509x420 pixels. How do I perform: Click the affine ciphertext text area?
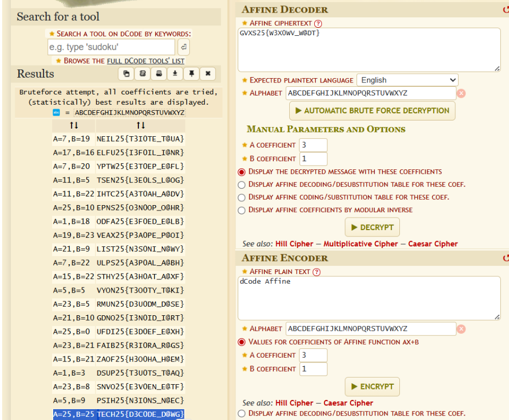[369, 50]
